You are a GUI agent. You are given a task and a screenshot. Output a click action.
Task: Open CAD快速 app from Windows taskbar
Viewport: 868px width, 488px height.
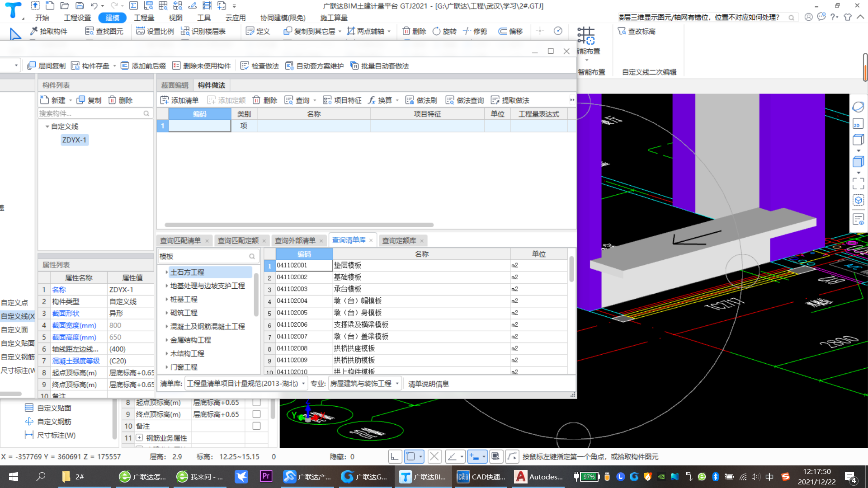click(481, 477)
